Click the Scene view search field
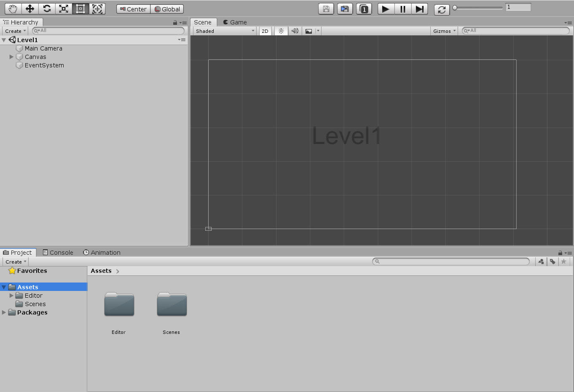Image resolution: width=574 pixels, height=392 pixels. 515,31
